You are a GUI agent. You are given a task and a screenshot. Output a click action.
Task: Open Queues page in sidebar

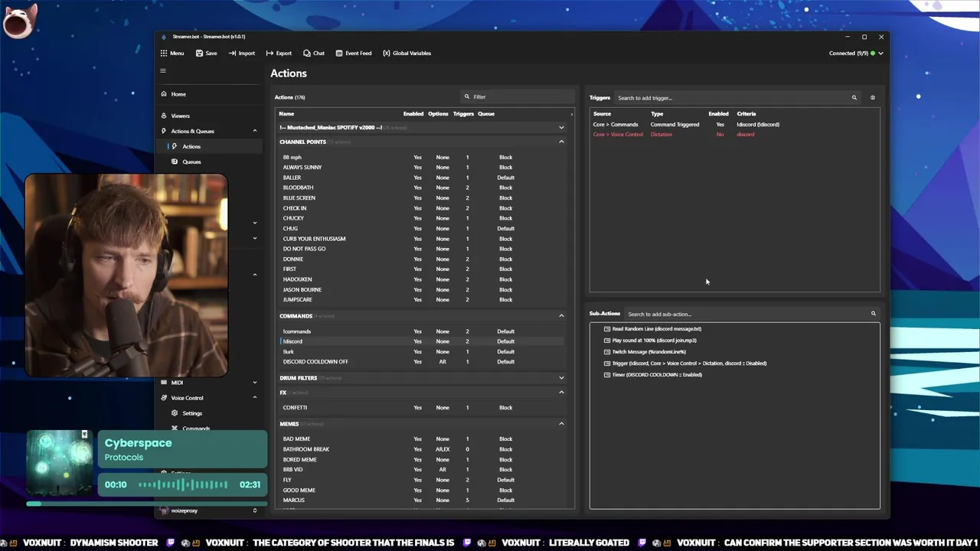tap(191, 161)
